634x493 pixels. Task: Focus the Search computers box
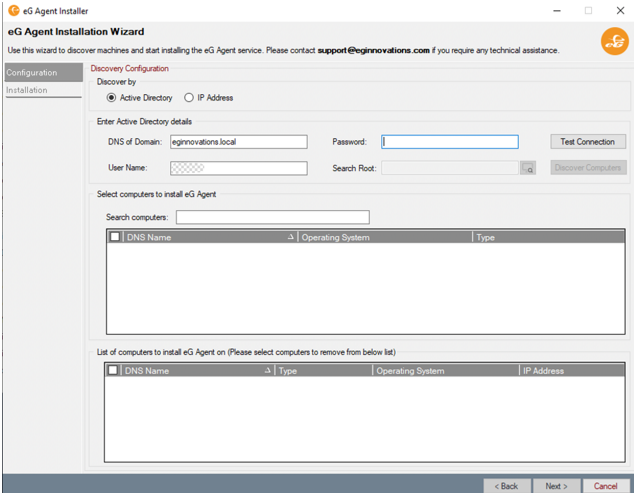[x=273, y=217]
